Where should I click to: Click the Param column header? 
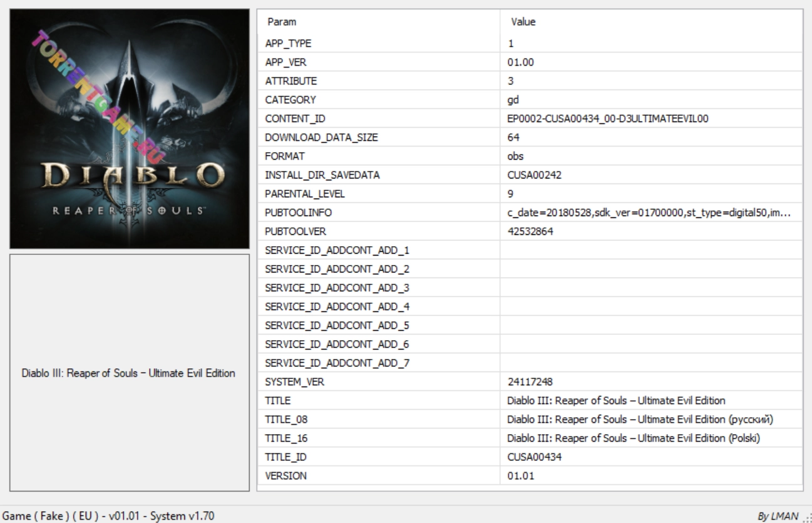pos(282,22)
